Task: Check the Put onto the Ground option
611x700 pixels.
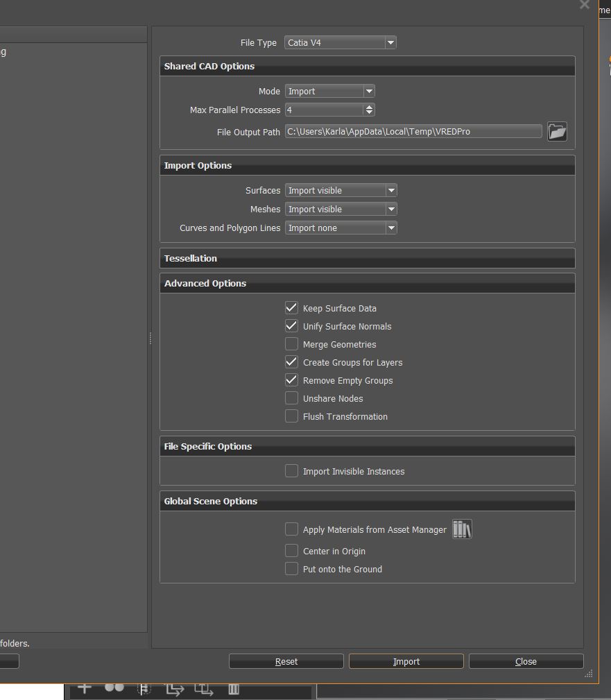Action: 291,568
